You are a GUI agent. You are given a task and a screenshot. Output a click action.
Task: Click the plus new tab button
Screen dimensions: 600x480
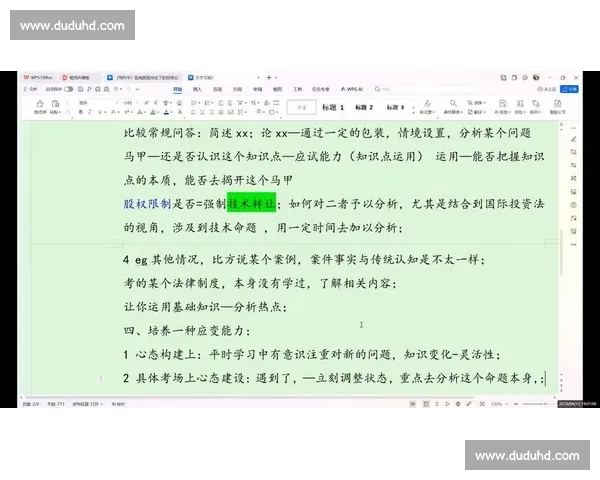coord(269,78)
